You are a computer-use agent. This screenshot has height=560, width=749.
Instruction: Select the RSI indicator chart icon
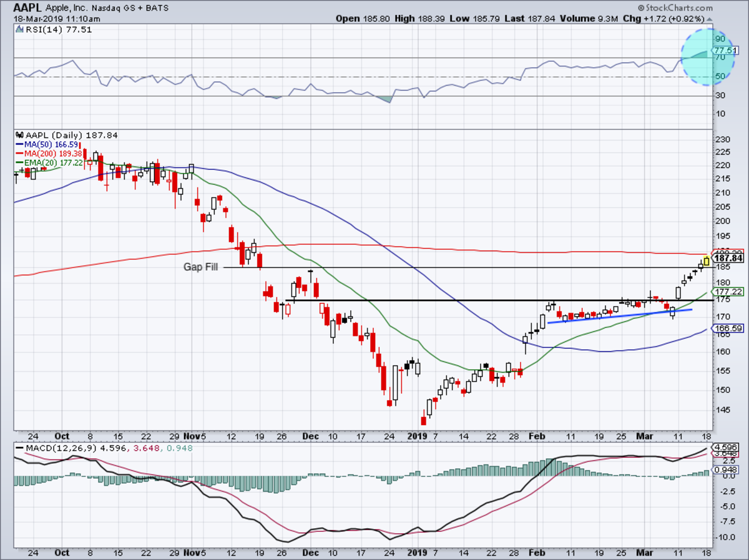[20, 29]
